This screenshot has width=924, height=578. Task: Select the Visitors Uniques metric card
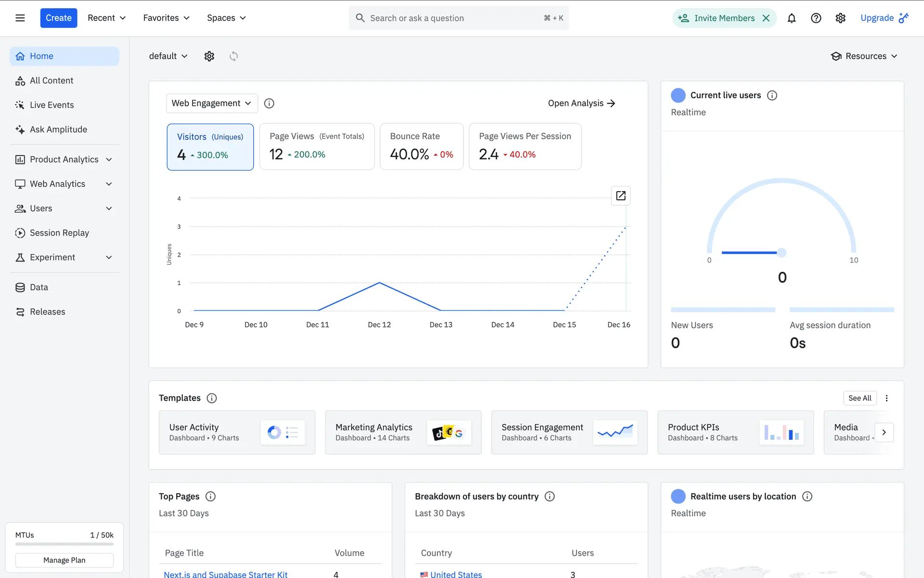tap(210, 147)
